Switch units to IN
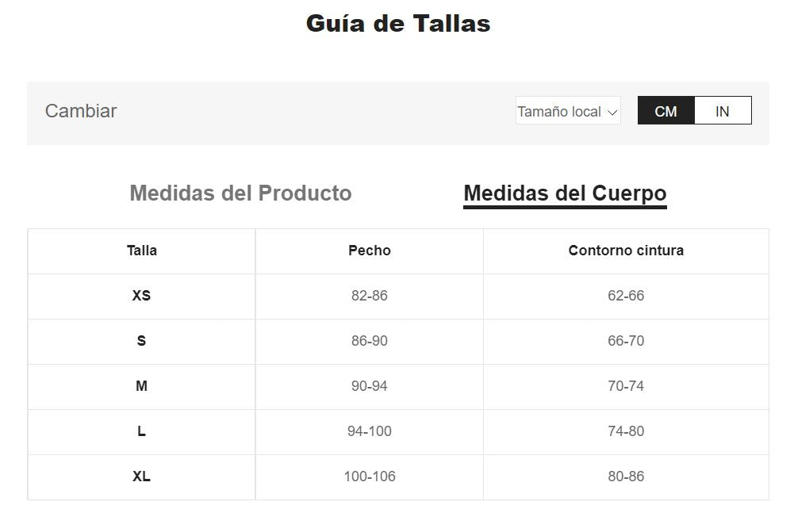Image resolution: width=794 pixels, height=532 pixels. (x=722, y=111)
